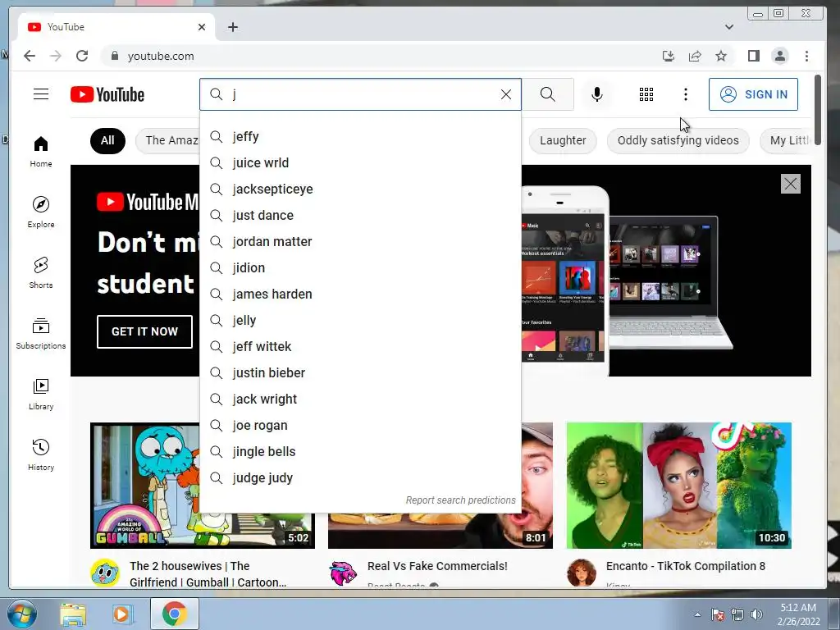Screen dimensions: 840x630
Task: Pick the jingle bells suggestion
Action: pos(360,452)
